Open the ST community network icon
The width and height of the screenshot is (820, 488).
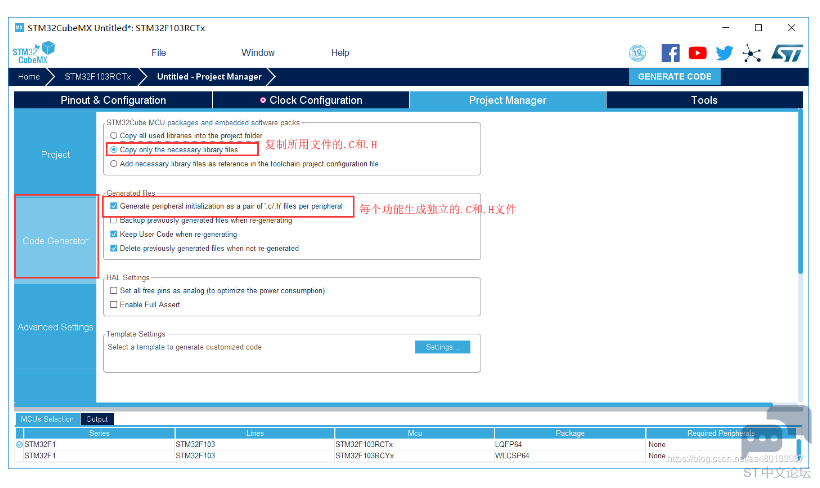click(x=751, y=53)
